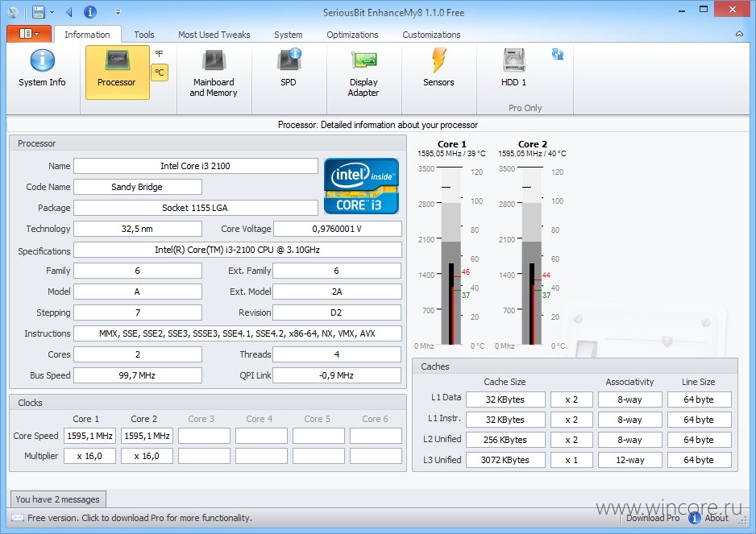Click the Download Pro link
Screen dimensions: 756x534
(x=653, y=518)
